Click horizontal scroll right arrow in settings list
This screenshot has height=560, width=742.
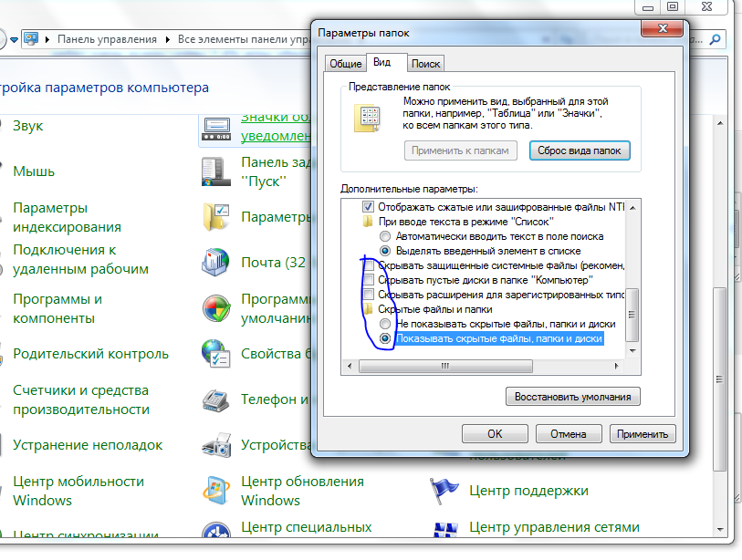click(616, 366)
